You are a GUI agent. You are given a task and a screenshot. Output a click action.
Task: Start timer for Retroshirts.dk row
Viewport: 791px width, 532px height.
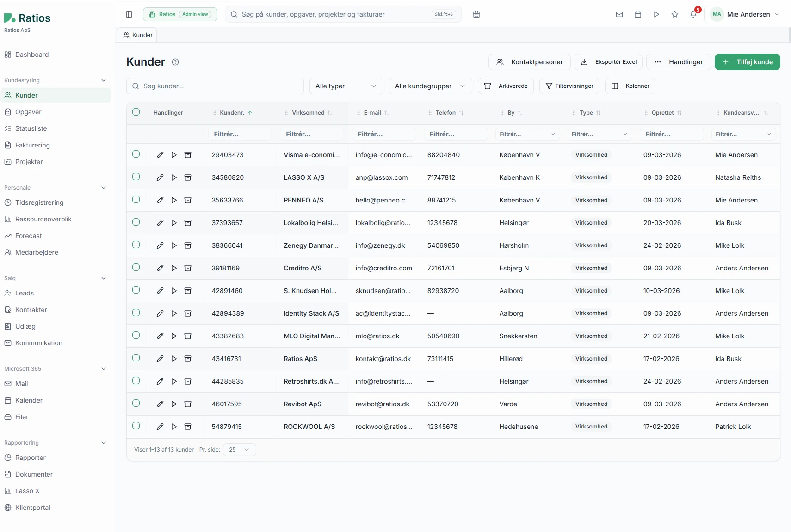coord(174,381)
